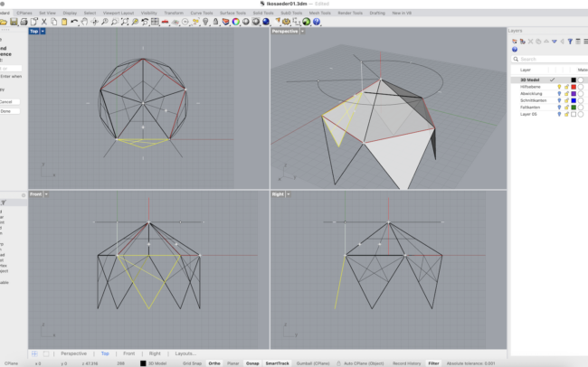Click the new sublayer icon in Layers panel
The height and width of the screenshot is (367, 588).
(x=522, y=42)
